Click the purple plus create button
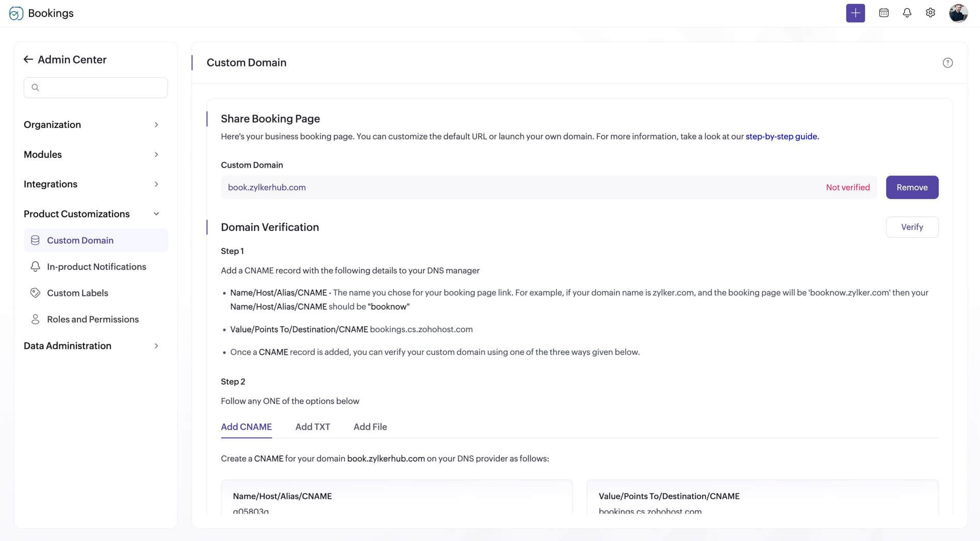The width and height of the screenshot is (980, 541). [855, 13]
